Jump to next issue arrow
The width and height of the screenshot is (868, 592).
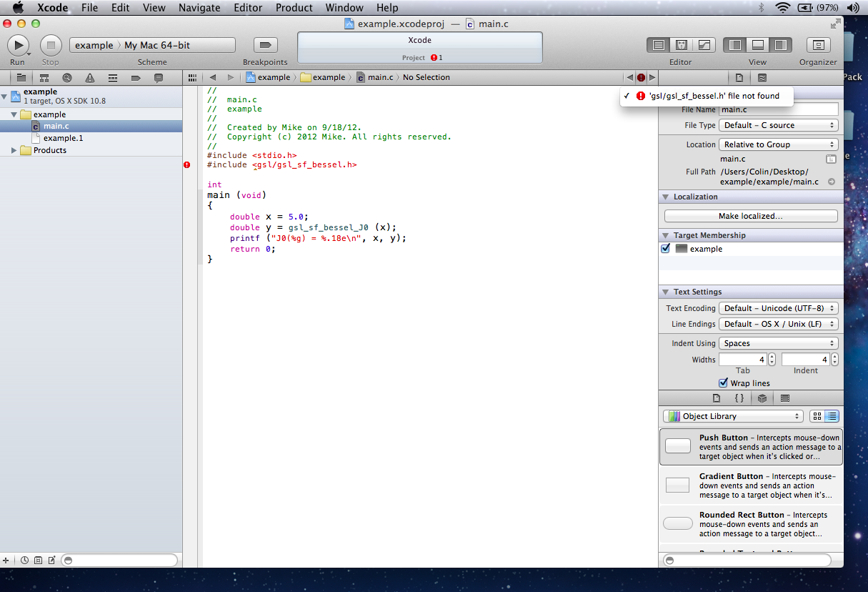652,77
